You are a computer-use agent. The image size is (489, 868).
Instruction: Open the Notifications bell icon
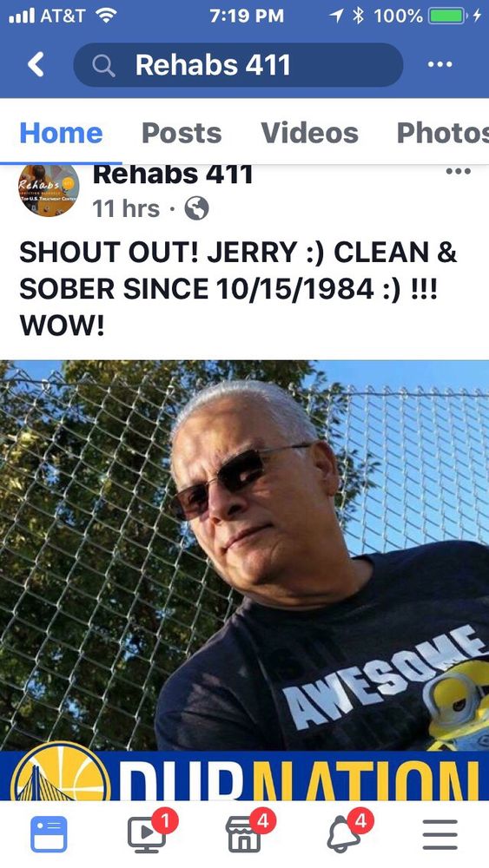tap(345, 832)
